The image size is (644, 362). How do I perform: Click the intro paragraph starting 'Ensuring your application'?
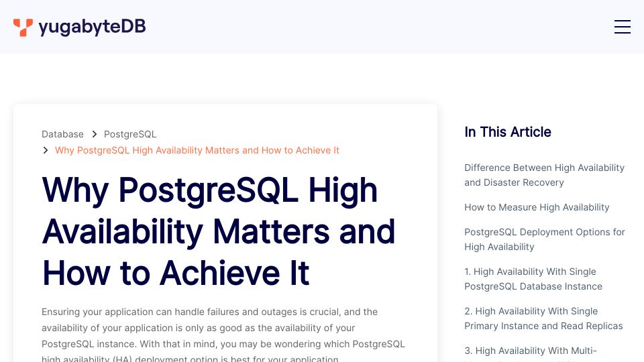point(223,335)
